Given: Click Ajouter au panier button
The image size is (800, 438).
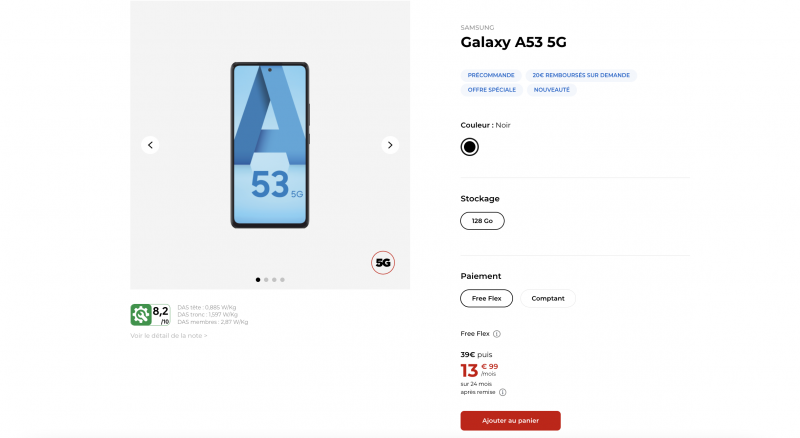Looking at the screenshot, I should 510,421.
